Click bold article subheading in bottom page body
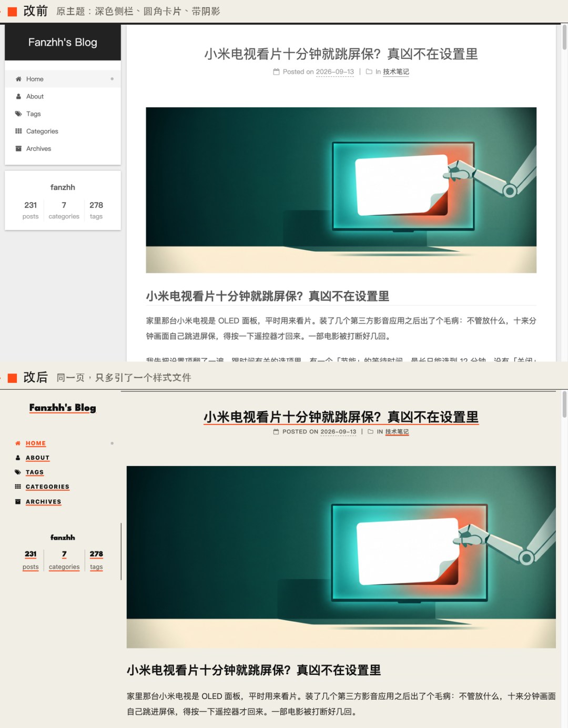This screenshot has width=568, height=728. (x=253, y=670)
